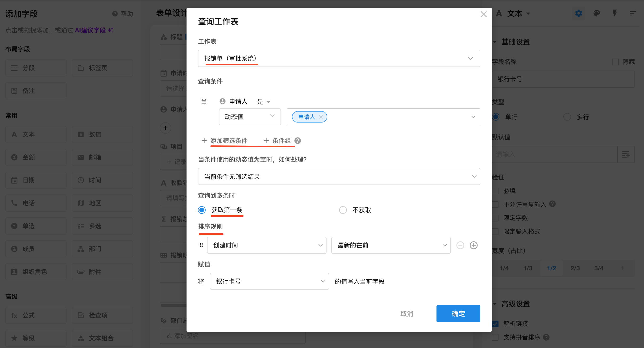Add an 邮箱 field

(x=102, y=157)
